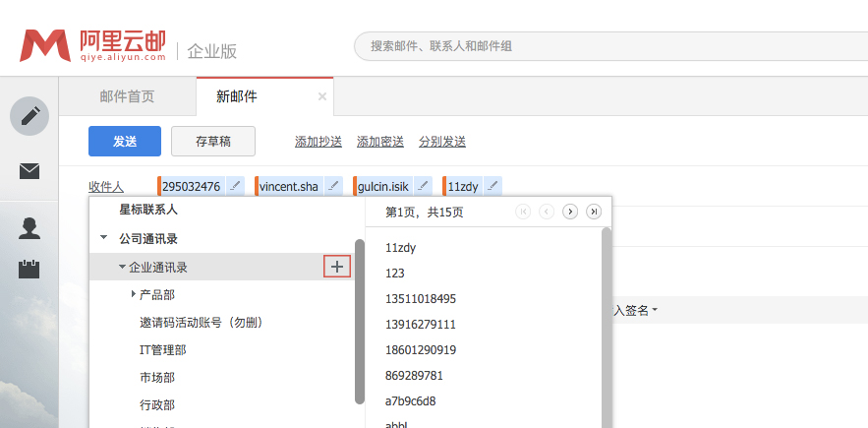Click the plus icon beside 企业通讯录
Screen dimensions: 868x428
click(x=337, y=266)
